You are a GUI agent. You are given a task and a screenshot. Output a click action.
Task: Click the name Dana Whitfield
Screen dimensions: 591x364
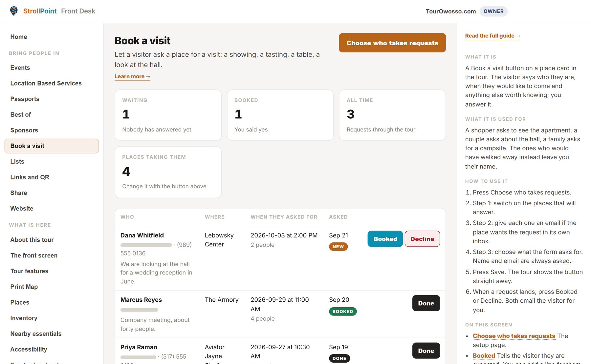pyautogui.click(x=142, y=235)
